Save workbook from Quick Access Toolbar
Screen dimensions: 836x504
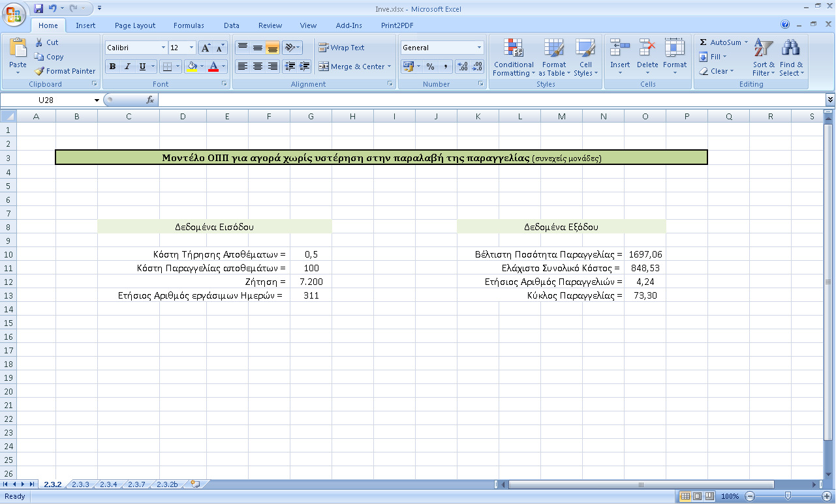(x=38, y=8)
